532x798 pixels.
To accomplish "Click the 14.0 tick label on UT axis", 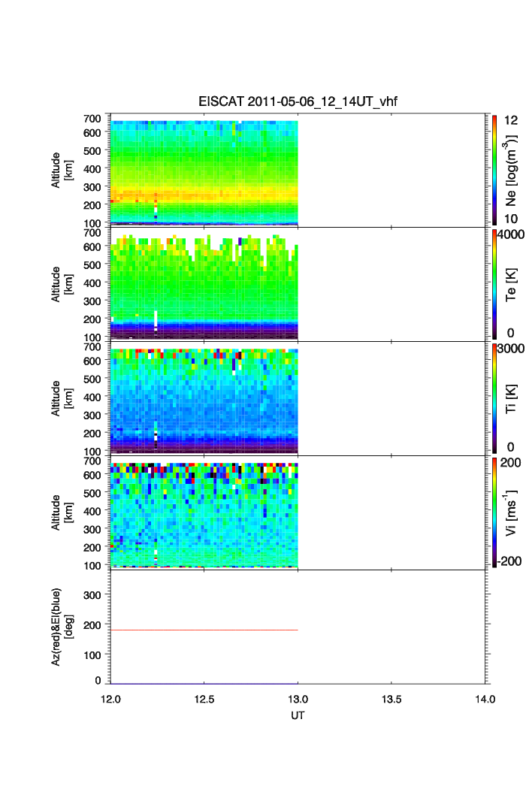I will 485,699.
